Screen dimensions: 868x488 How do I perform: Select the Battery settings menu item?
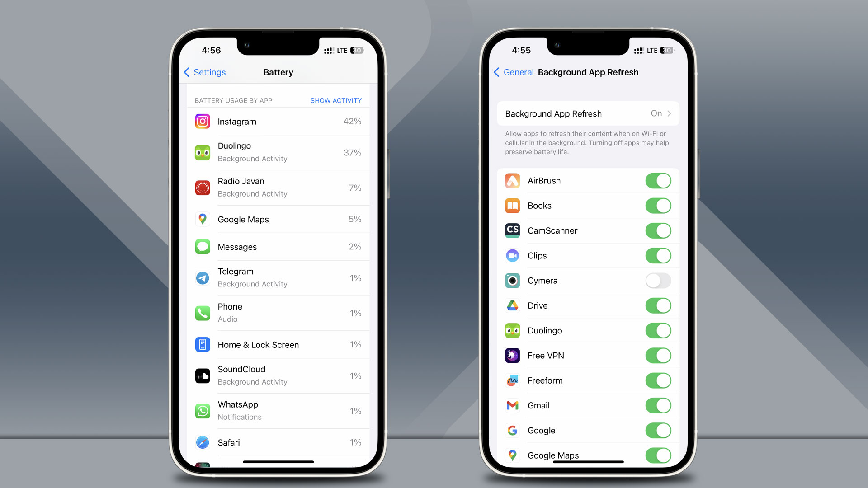pos(278,71)
